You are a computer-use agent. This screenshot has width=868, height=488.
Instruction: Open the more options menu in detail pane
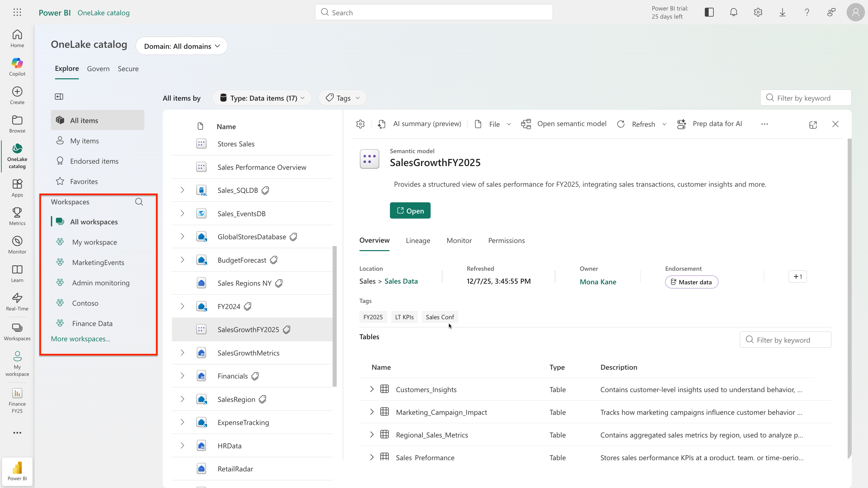tap(765, 124)
